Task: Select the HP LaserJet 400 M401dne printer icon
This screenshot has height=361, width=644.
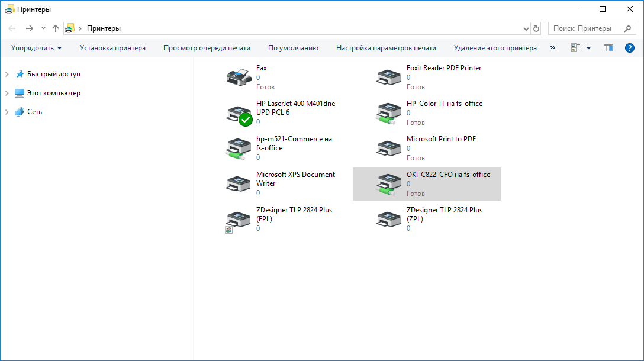Action: point(240,115)
